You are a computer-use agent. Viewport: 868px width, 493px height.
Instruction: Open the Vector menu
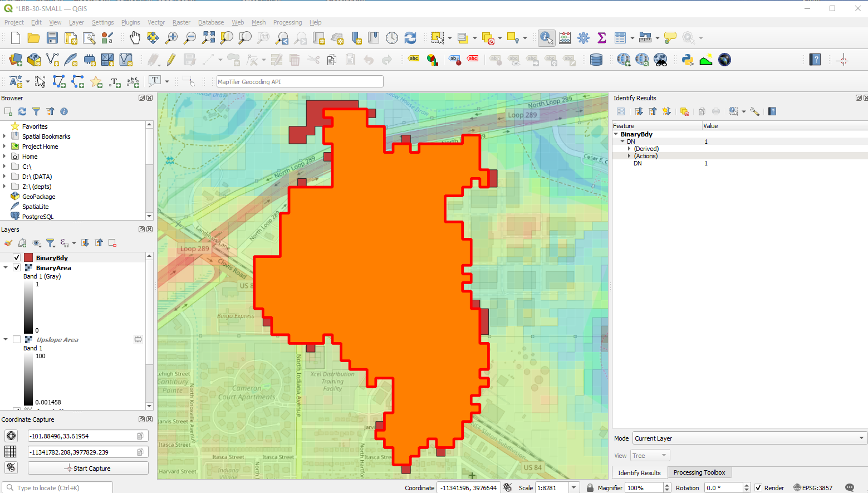tap(156, 22)
